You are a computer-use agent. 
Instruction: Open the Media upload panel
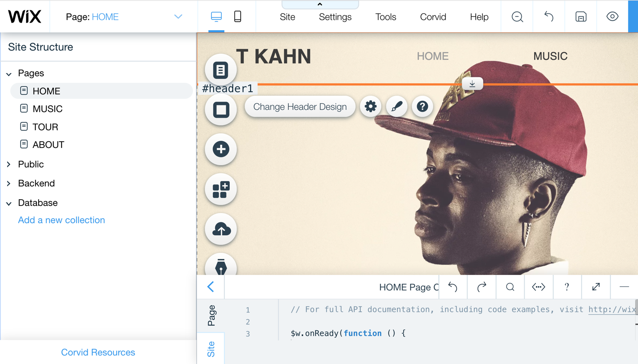tap(221, 229)
